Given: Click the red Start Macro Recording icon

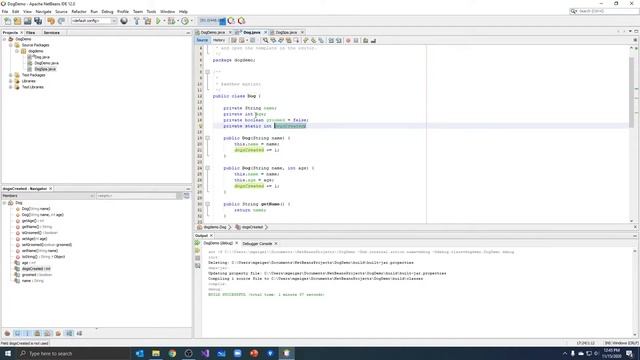Looking at the screenshot, I should point(348,40).
